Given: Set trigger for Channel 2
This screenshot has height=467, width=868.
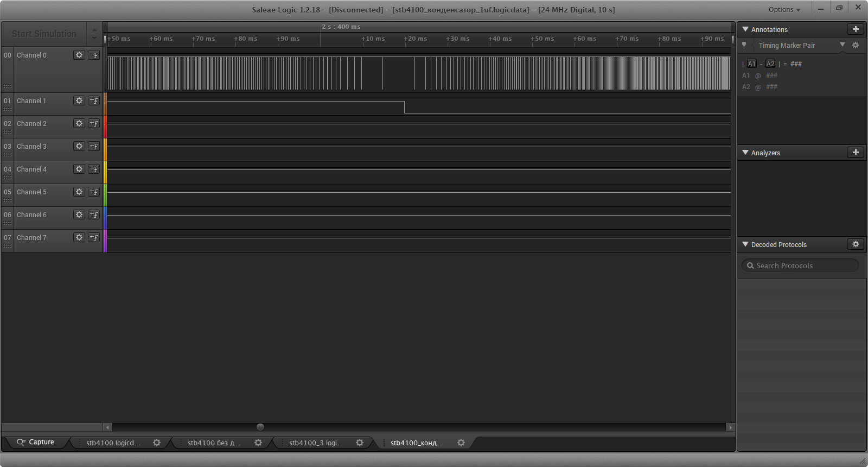Looking at the screenshot, I should (94, 123).
